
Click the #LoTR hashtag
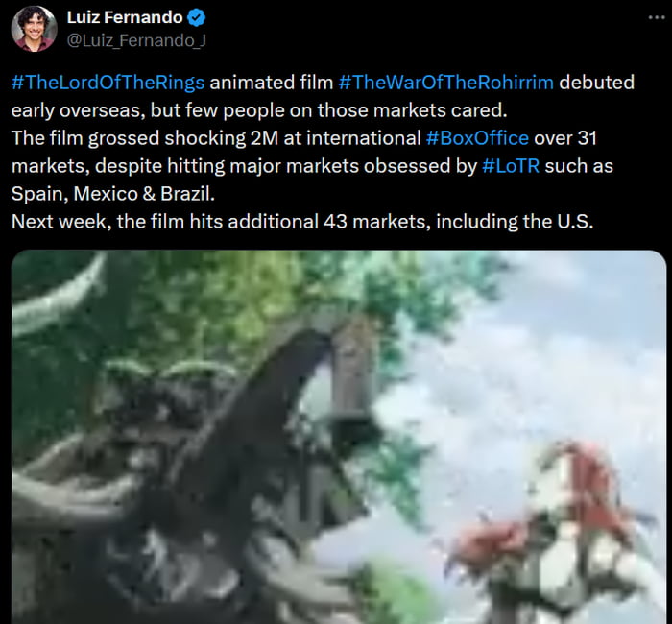(x=511, y=166)
